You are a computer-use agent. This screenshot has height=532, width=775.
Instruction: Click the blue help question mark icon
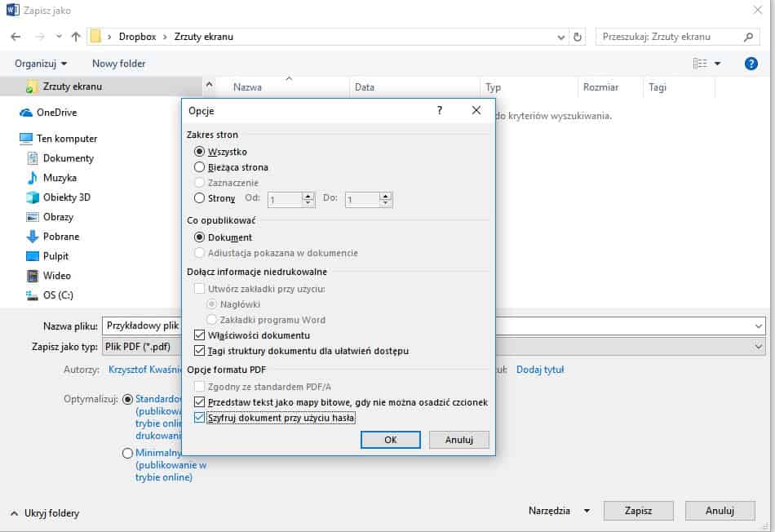(x=751, y=64)
